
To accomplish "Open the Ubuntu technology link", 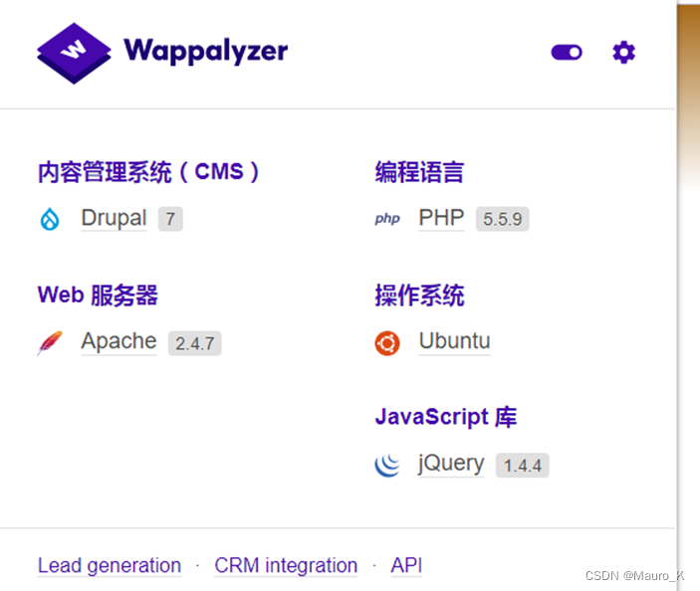I will click(x=454, y=341).
